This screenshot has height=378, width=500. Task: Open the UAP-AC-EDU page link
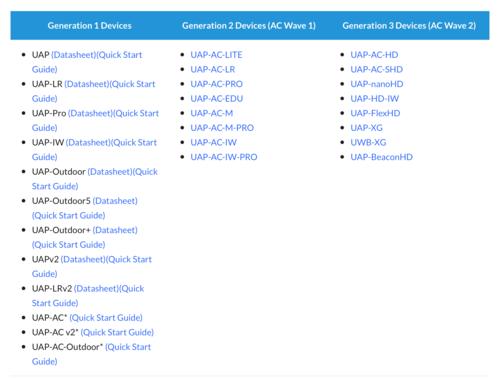(x=217, y=99)
